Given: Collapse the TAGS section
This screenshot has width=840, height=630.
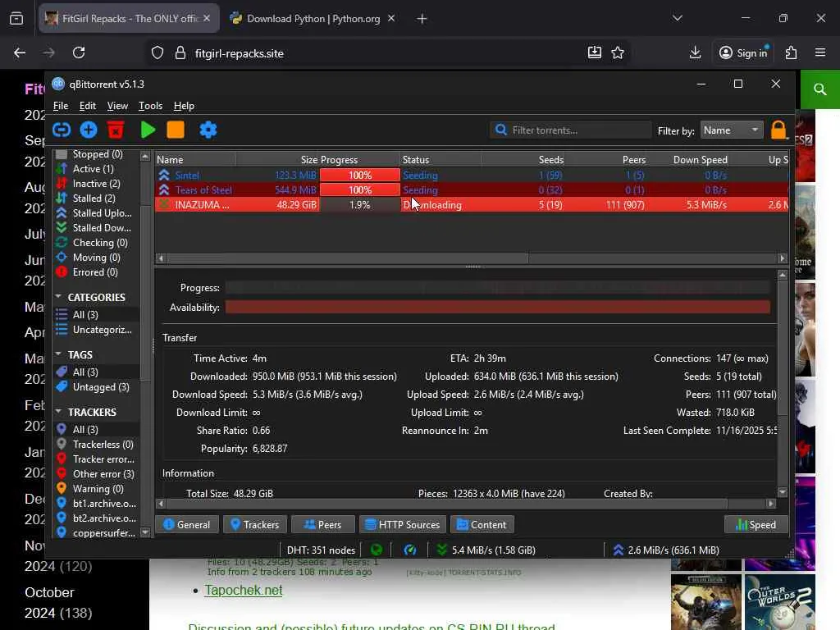Looking at the screenshot, I should (58, 354).
